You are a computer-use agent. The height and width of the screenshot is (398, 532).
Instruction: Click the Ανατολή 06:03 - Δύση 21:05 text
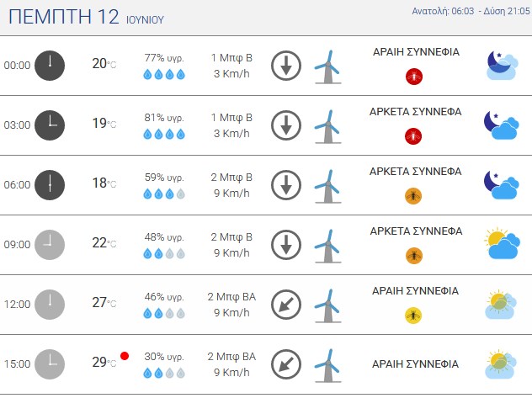tap(471, 11)
